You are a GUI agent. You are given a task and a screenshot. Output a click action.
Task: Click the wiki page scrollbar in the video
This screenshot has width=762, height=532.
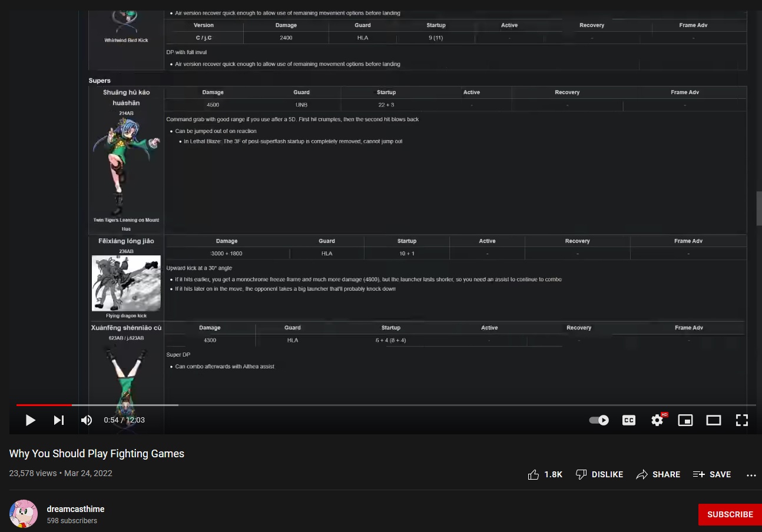click(759, 208)
